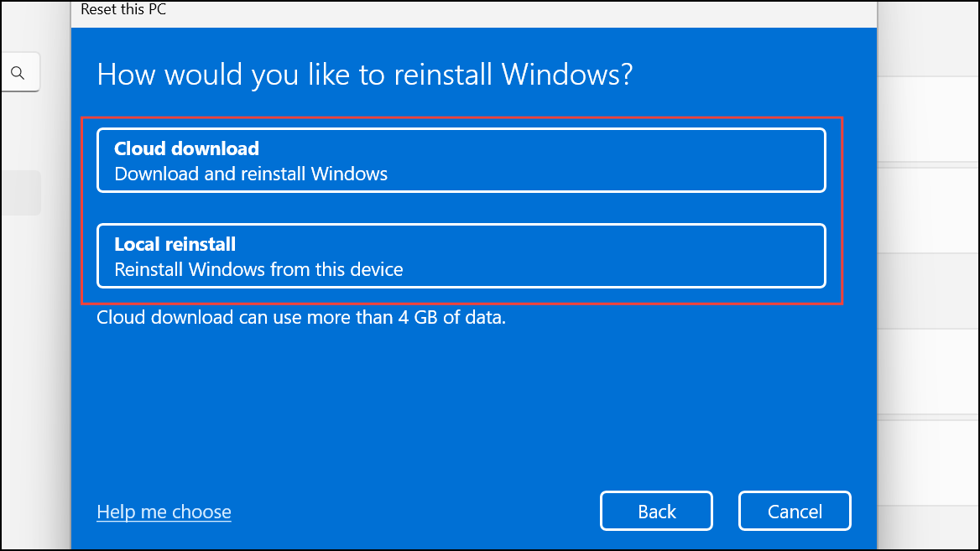Focus the Settings search box behind dialog
Viewport: 980px width, 551px height.
click(x=20, y=72)
